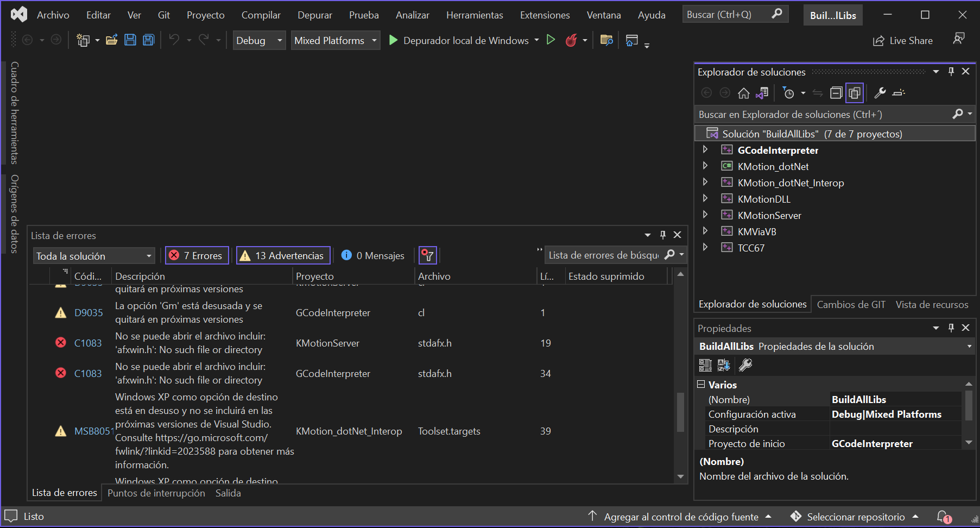Click the Save All toolbar icon
980x528 pixels.
148,40
